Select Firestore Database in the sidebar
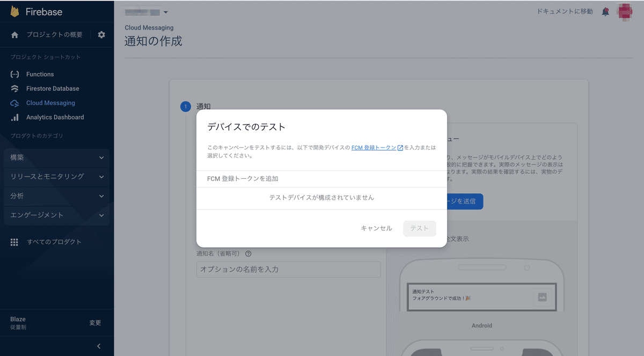Viewport: 644px width, 356px height. tap(53, 89)
